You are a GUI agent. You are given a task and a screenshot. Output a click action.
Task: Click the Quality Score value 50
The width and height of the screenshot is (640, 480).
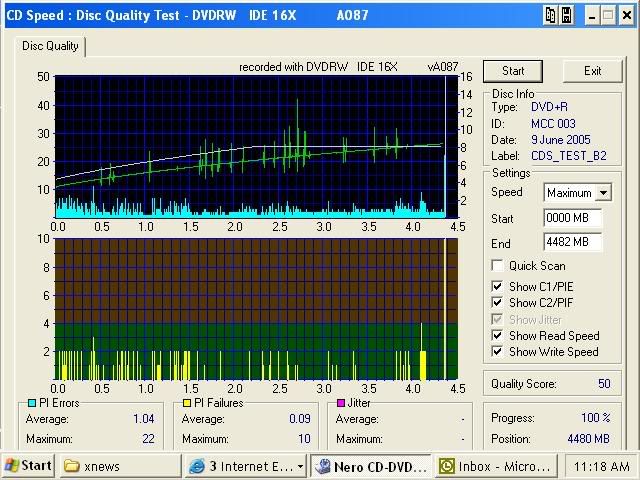(604, 384)
